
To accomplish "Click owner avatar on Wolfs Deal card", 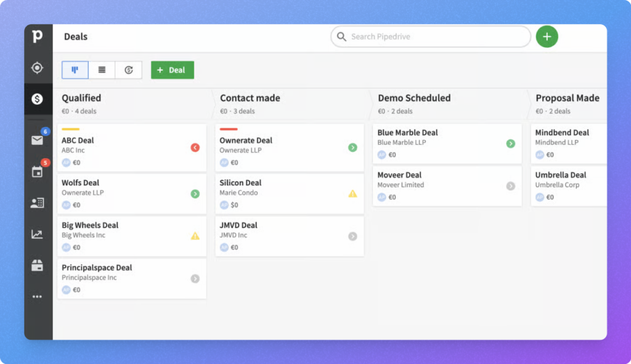I will point(66,204).
